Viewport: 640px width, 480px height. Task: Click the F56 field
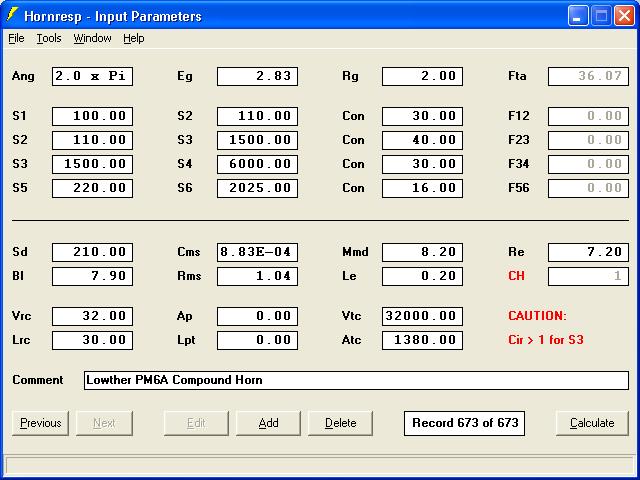pos(588,189)
